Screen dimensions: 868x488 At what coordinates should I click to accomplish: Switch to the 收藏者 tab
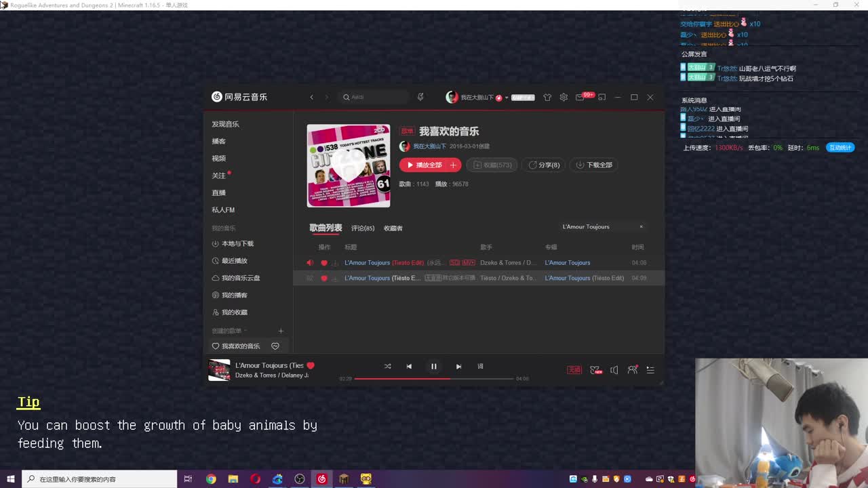pyautogui.click(x=392, y=228)
